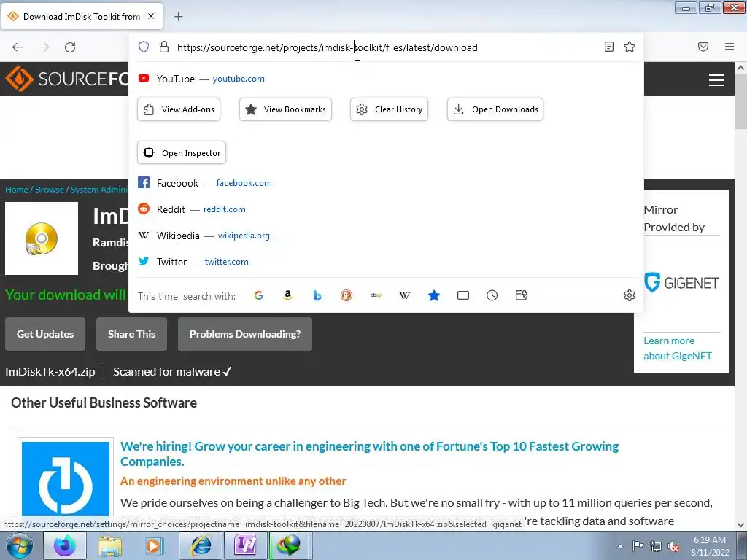This screenshot has width=747, height=560.
Task: Search actions icon in one-off row
Action: coord(521,295)
